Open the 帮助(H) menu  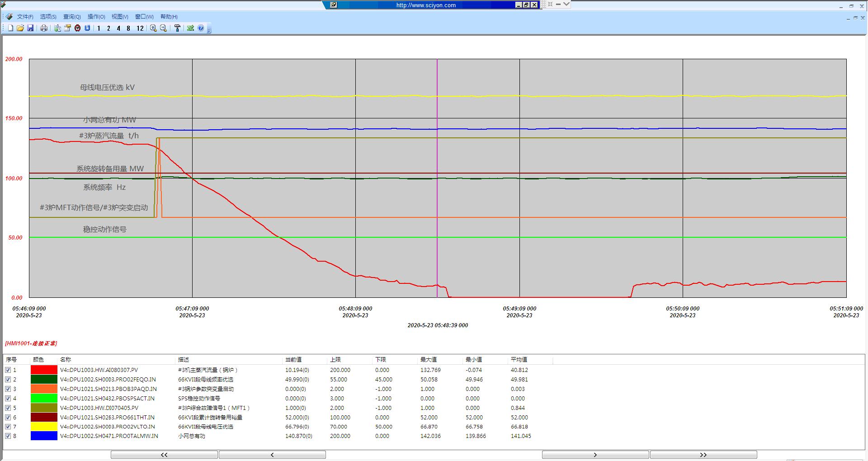[169, 17]
